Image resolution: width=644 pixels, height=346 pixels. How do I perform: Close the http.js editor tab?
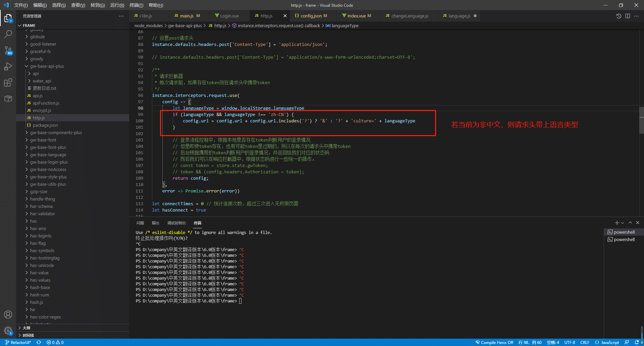tap(285, 16)
